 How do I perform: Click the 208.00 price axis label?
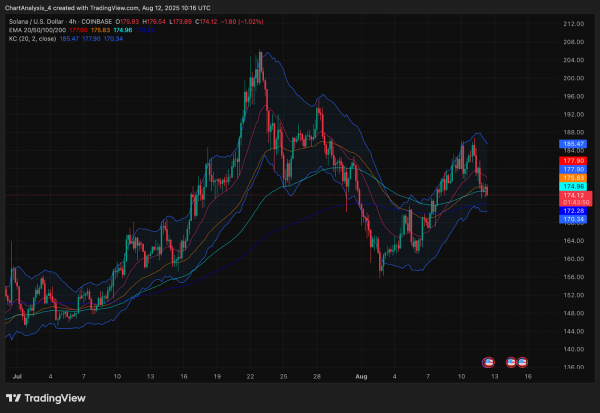tap(574, 42)
